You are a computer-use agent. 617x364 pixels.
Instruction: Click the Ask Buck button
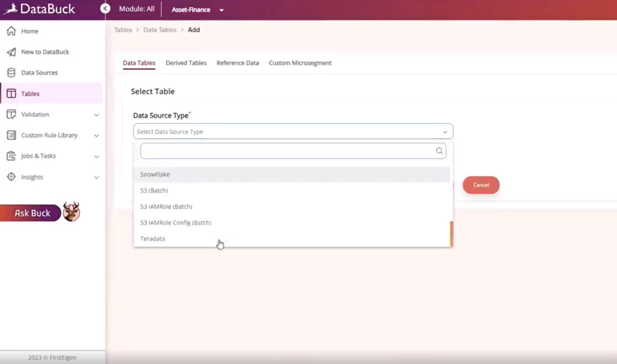coord(31,213)
